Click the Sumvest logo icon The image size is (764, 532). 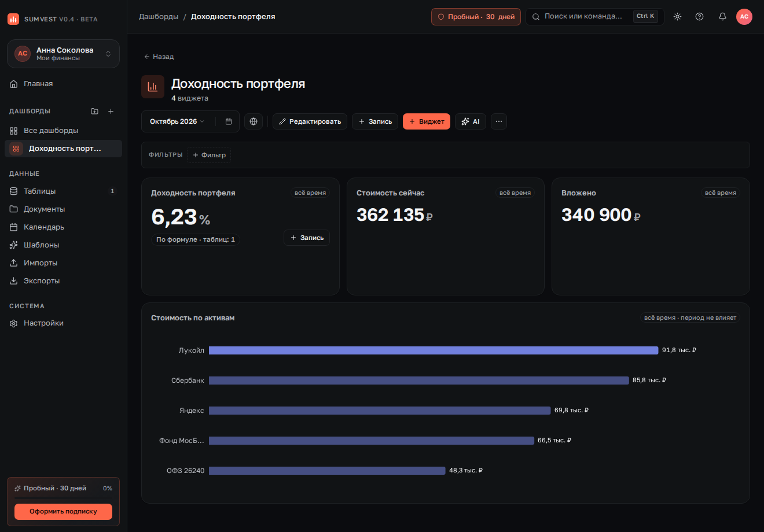(x=13, y=19)
